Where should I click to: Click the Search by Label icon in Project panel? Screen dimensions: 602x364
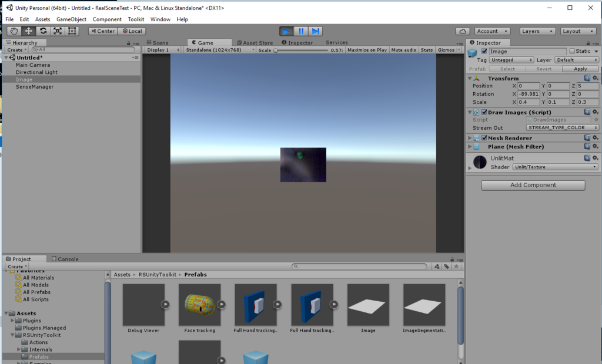[447, 266]
